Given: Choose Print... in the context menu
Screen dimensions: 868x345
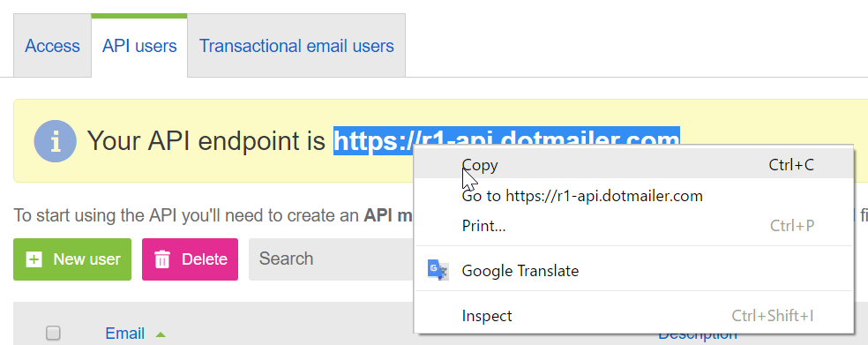Looking at the screenshot, I should click(634, 225).
